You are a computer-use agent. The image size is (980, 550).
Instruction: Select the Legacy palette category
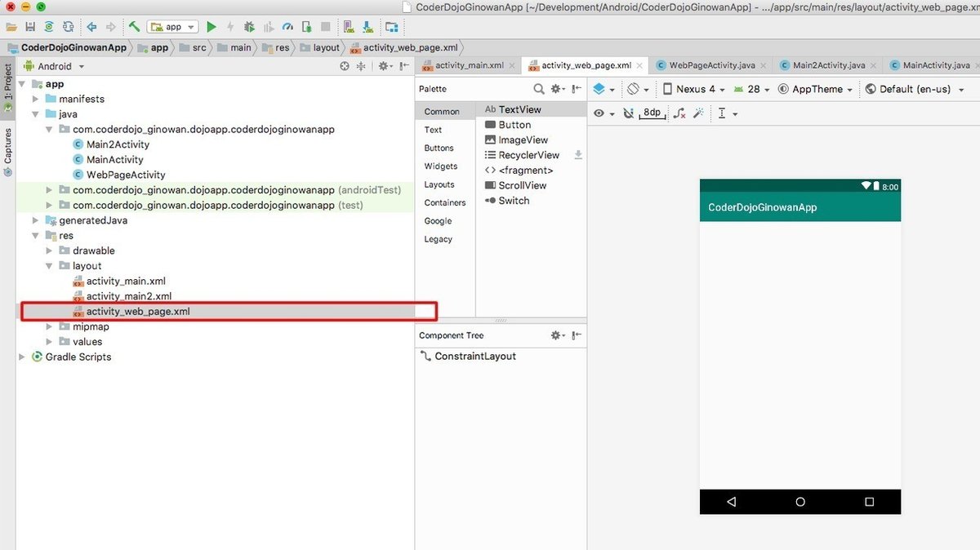pos(438,239)
